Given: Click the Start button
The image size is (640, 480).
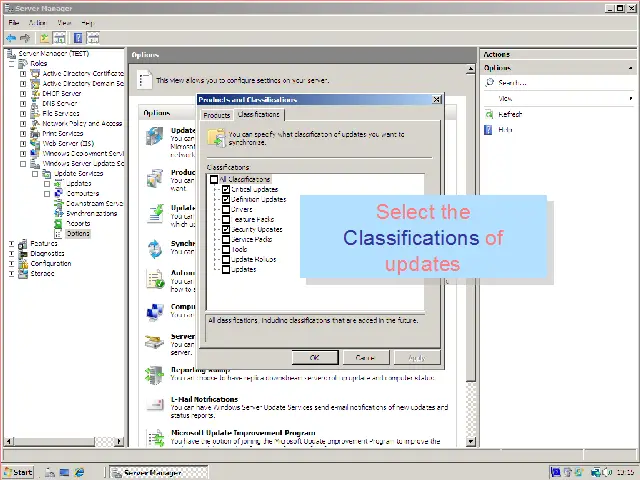Looking at the screenshot, I should pos(18,472).
